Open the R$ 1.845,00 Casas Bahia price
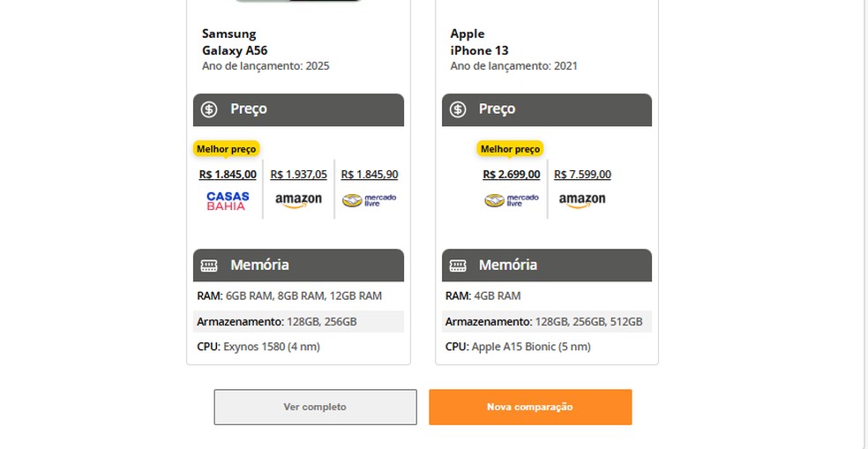This screenshot has height=449, width=868. coord(228,175)
